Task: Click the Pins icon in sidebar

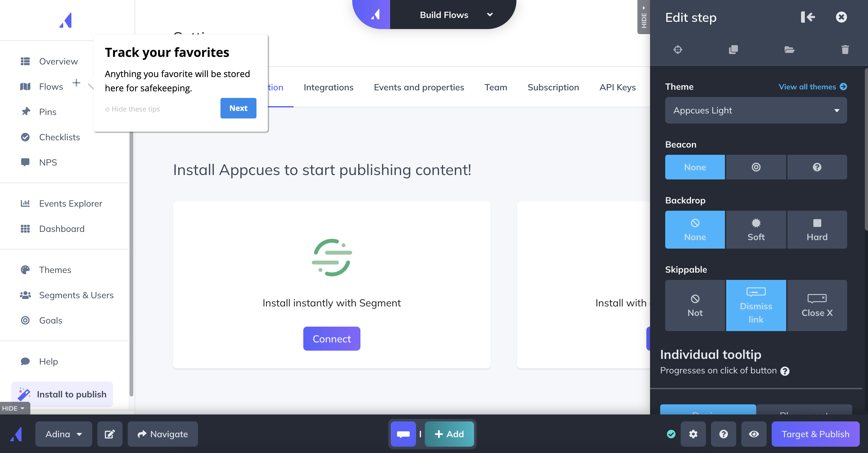Action: pyautogui.click(x=26, y=112)
